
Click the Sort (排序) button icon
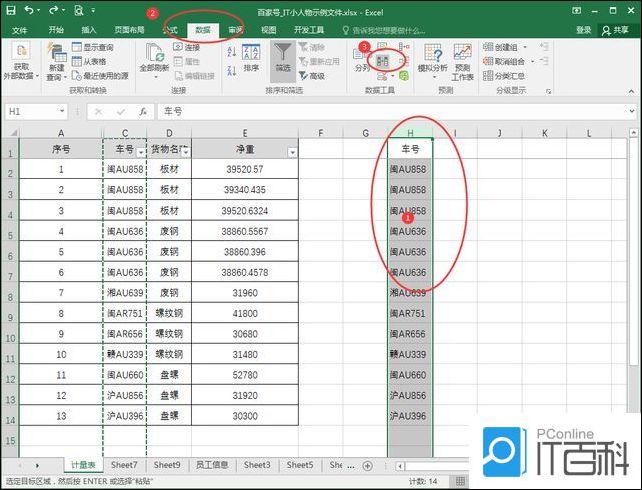click(250, 54)
